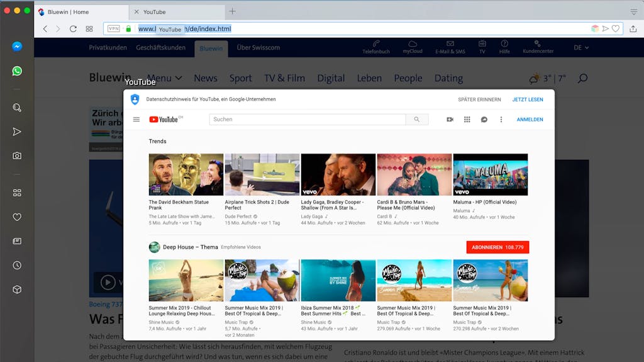Open the YouTube settings three-dot menu
Screen dimensions: 644x362
click(501, 119)
